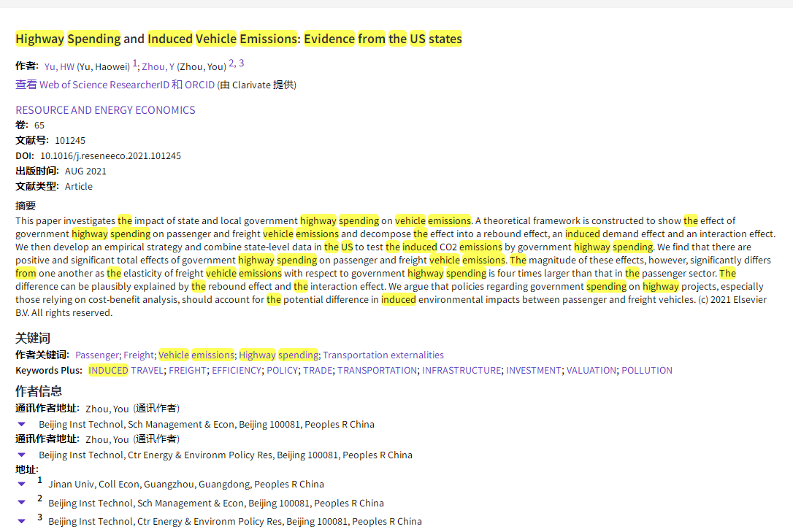Click author link Zhou, Y
Image resolution: width=793 pixels, height=532 pixels.
(158, 66)
